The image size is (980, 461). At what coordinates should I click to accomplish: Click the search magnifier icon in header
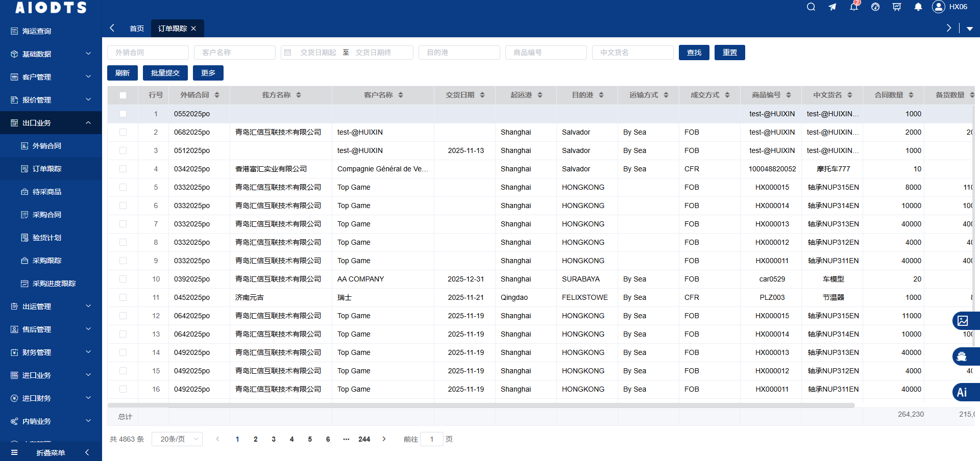pos(811,7)
